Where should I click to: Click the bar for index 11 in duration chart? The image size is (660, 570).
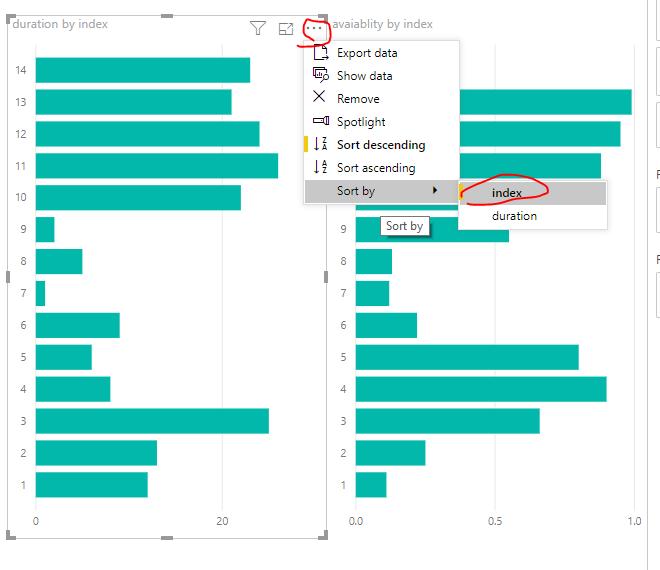pyautogui.click(x=157, y=166)
